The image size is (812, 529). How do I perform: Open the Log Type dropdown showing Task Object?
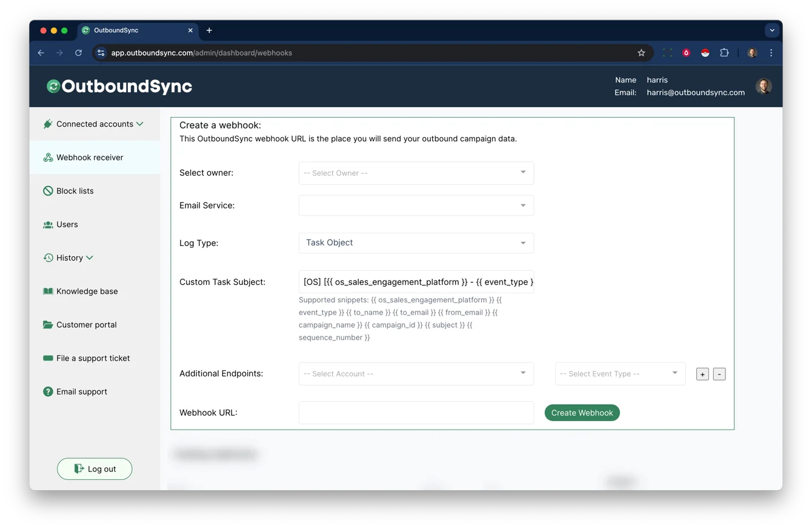point(416,242)
